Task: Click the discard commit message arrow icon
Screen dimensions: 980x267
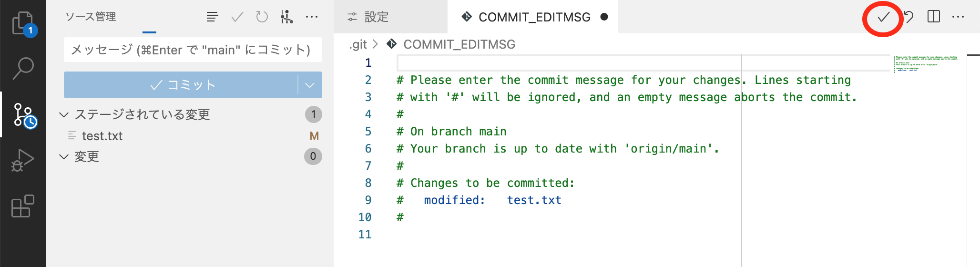Action: [909, 17]
